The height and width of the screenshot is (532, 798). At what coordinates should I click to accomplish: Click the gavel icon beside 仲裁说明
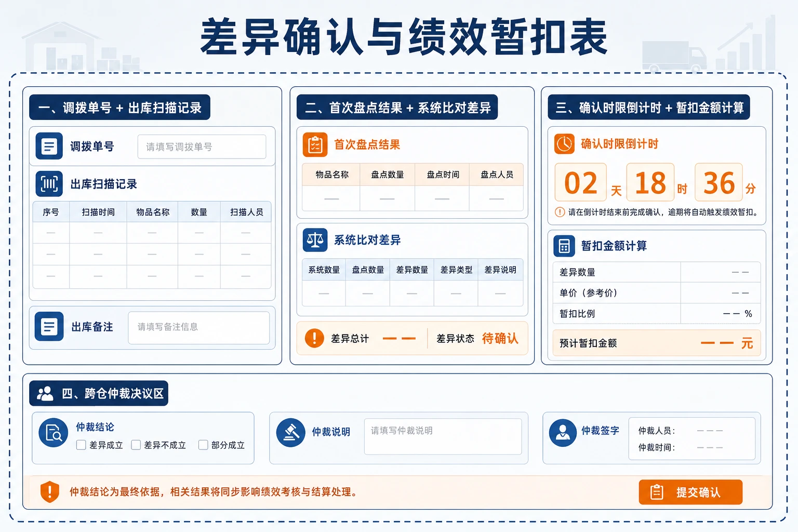pos(291,432)
